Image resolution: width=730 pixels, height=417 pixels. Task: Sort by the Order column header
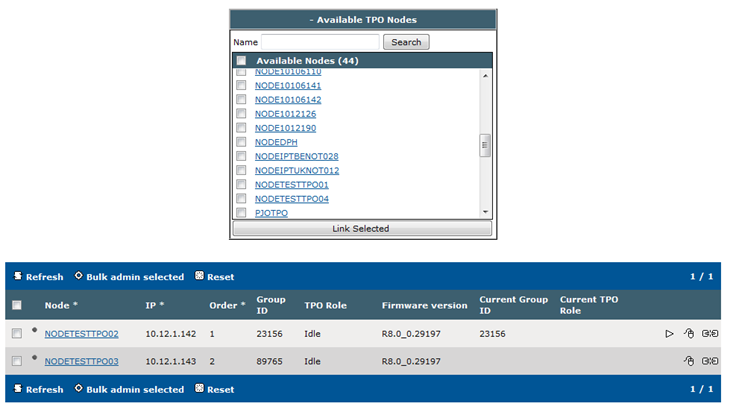point(227,305)
